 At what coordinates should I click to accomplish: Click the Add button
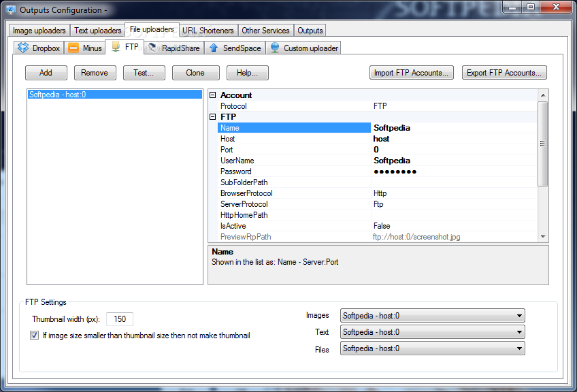tap(46, 73)
